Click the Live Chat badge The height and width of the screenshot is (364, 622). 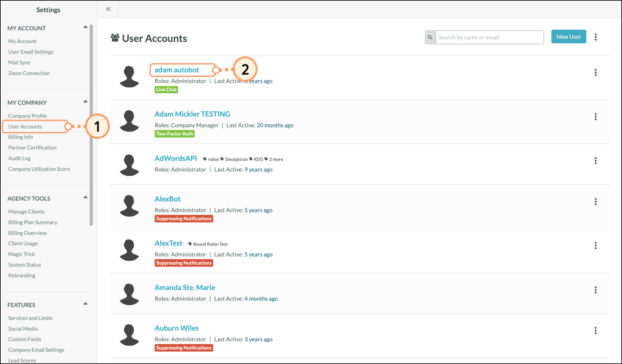pyautogui.click(x=166, y=90)
